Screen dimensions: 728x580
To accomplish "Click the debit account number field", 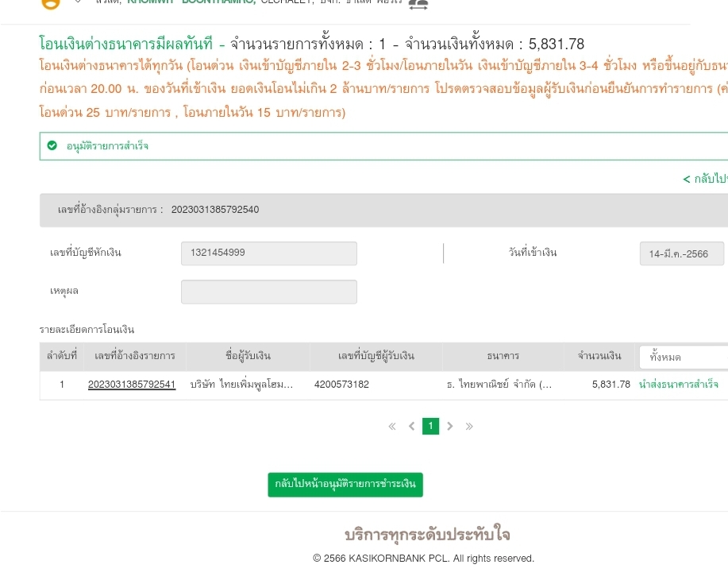I will click(268, 253).
